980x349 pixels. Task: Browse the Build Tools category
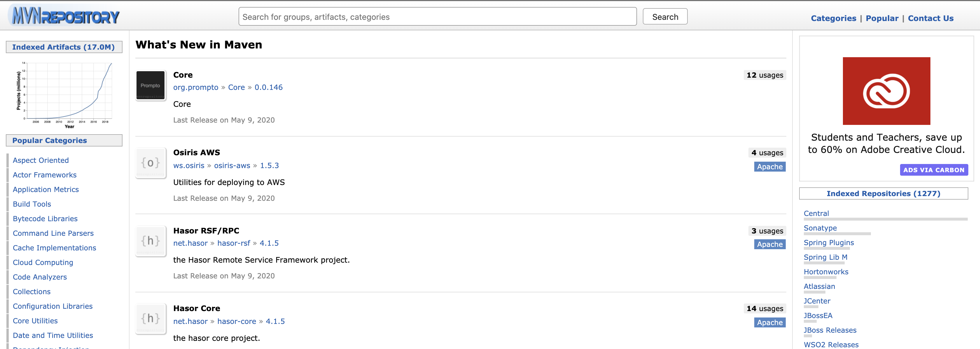pos(32,204)
